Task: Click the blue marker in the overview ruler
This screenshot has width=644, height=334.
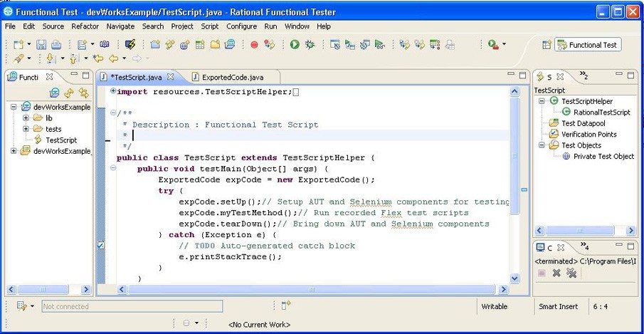Action: 524,190
